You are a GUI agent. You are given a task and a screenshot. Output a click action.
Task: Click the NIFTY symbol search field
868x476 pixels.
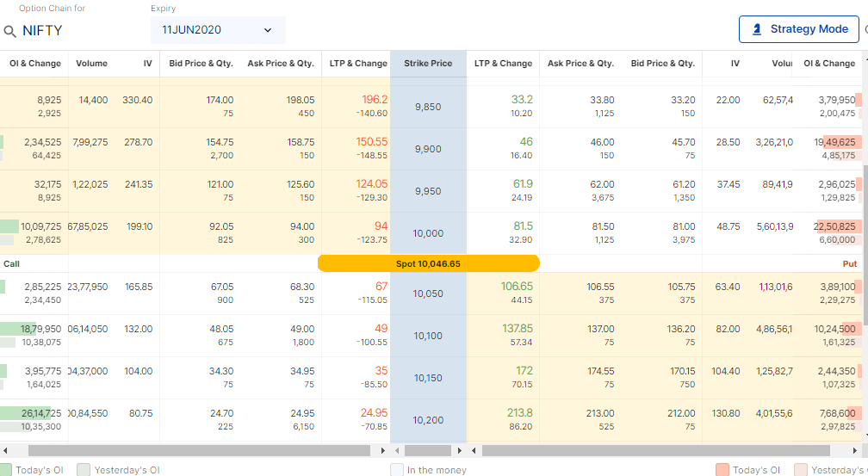pyautogui.click(x=42, y=30)
